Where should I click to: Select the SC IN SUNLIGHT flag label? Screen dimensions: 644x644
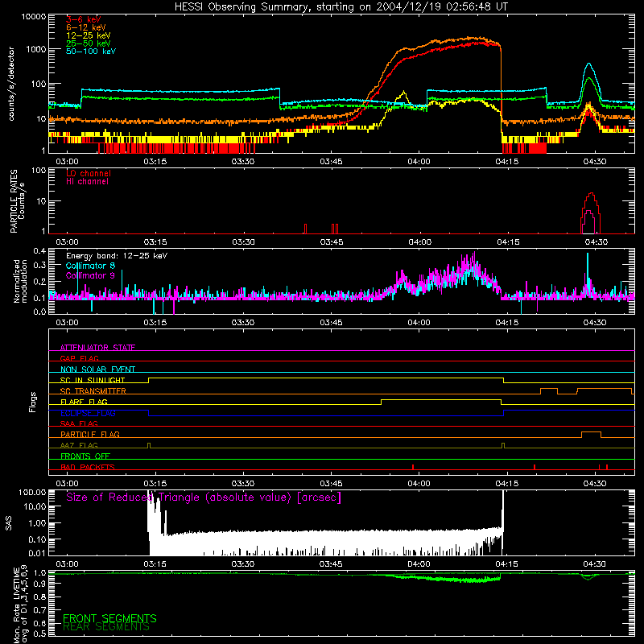tap(93, 380)
